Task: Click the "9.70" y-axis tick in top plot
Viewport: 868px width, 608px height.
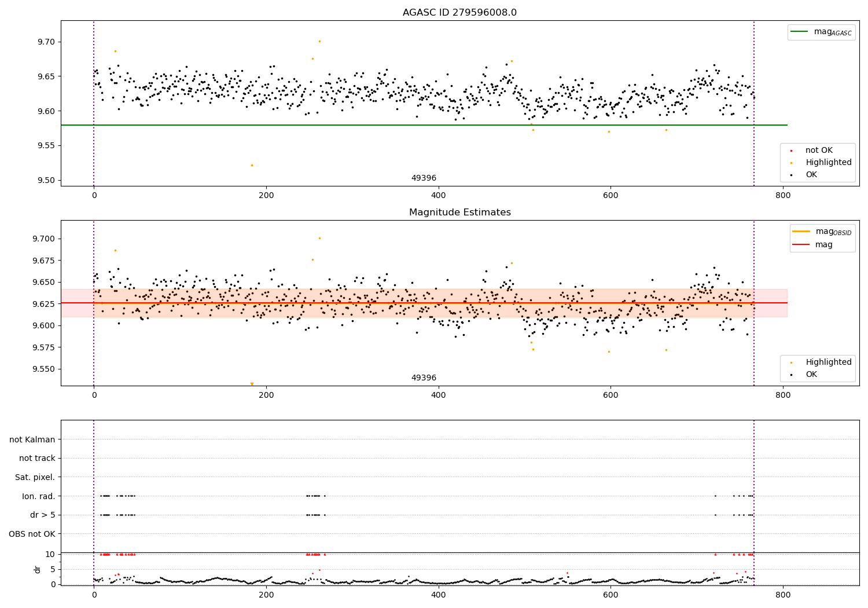Action: (x=47, y=42)
